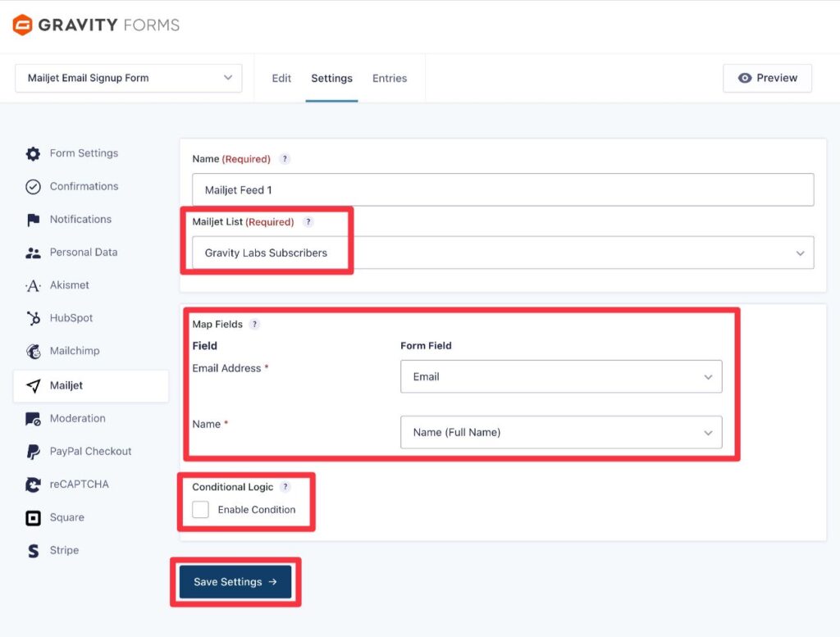
Task: Open the Name (Full Name) field dropdown
Action: [x=561, y=432]
